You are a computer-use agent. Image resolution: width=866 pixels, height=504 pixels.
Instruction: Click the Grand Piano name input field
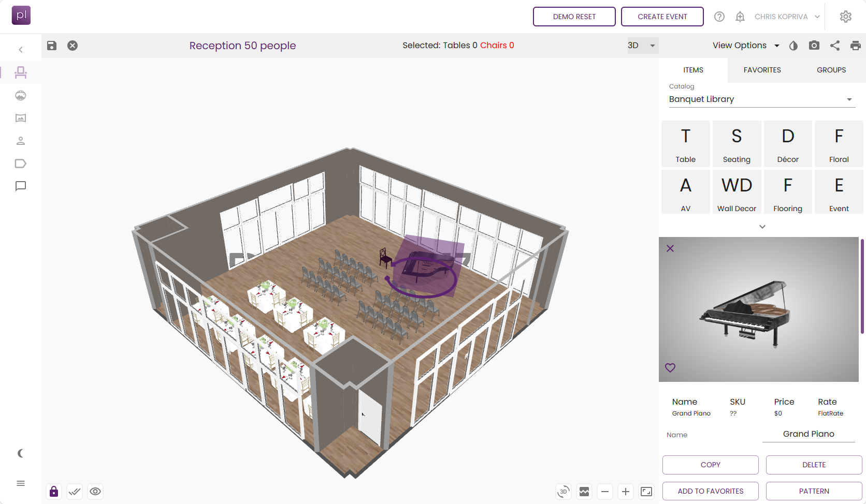(x=809, y=434)
